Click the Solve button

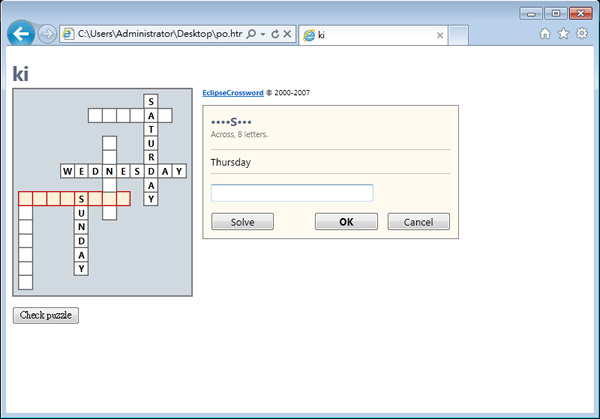[x=243, y=222]
